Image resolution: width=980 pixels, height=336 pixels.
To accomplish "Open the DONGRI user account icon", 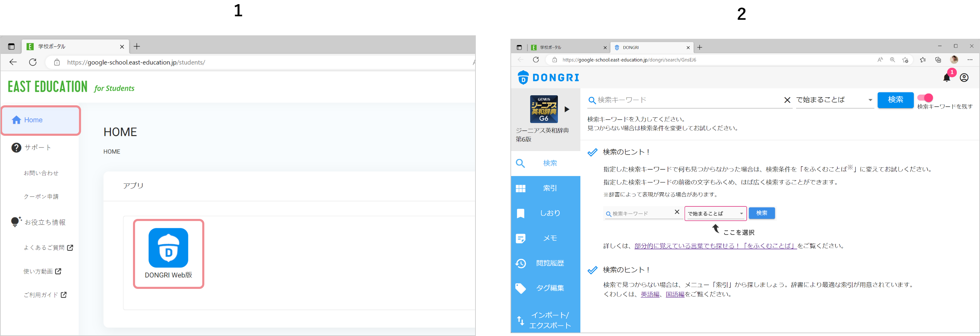I will coord(964,78).
